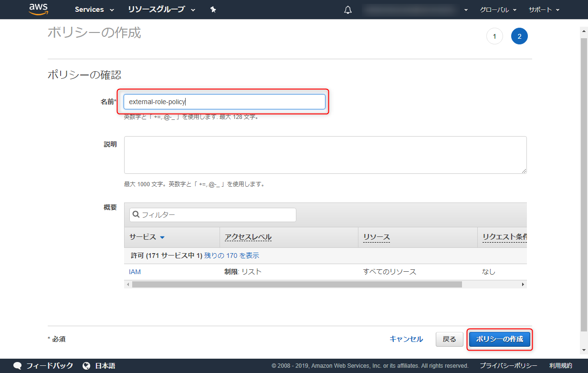Focus the 説明 description text area
Image resolution: width=588 pixels, height=373 pixels.
pos(325,155)
